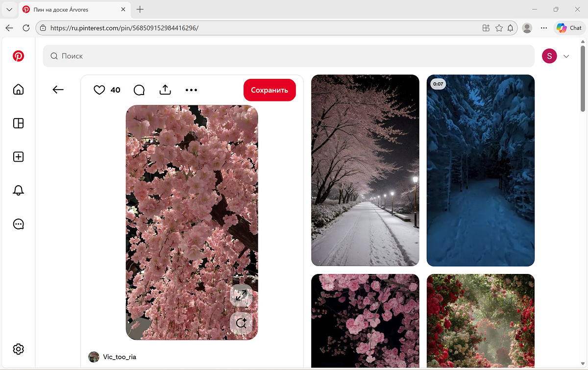Open the pin's three-dot more options
The image size is (588, 370).
(191, 90)
